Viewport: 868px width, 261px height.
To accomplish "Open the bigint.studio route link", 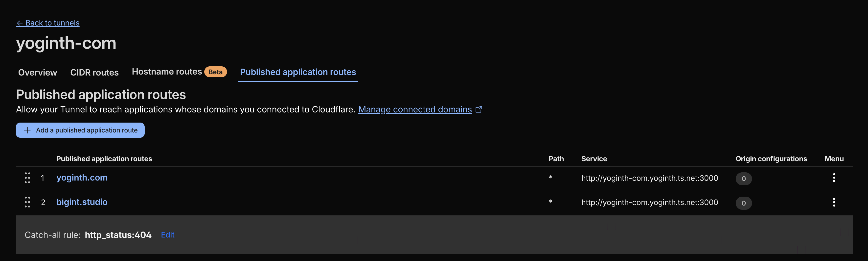I will (82, 202).
